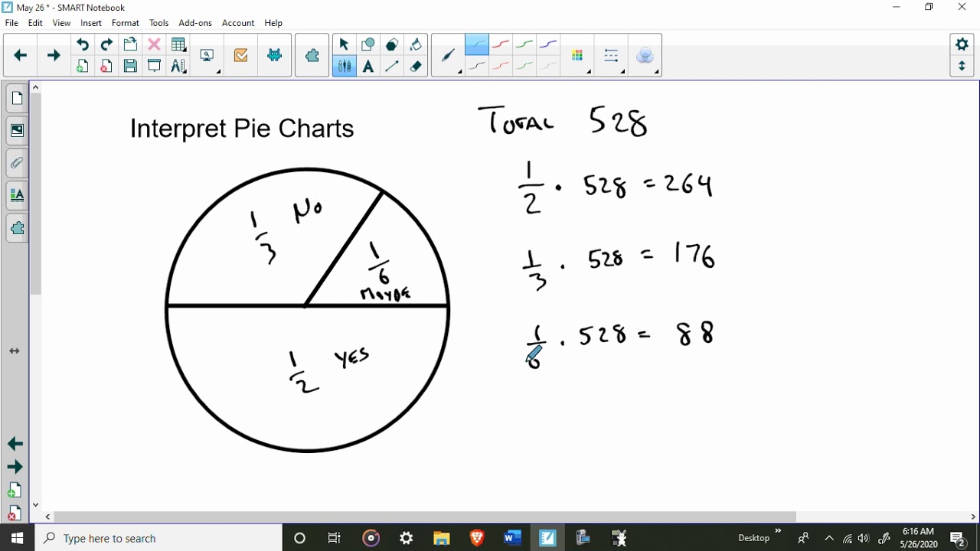980x551 pixels.
Task: Choose the Select arrow tool
Action: [x=344, y=44]
